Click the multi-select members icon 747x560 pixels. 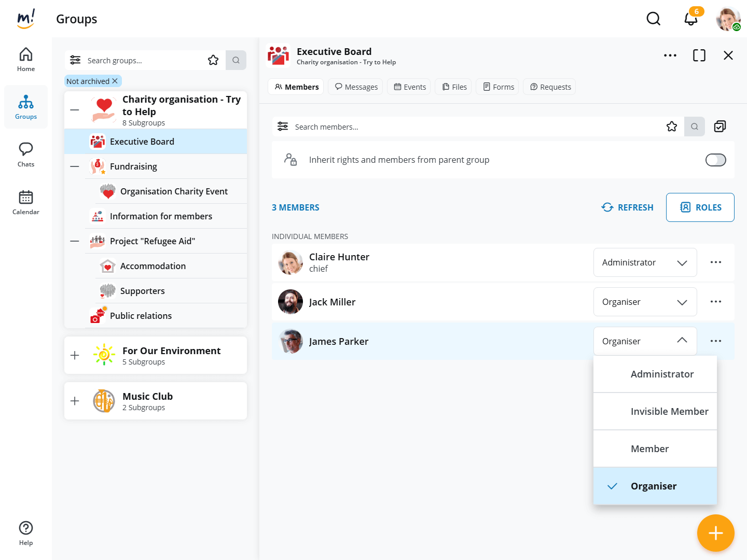click(x=720, y=127)
